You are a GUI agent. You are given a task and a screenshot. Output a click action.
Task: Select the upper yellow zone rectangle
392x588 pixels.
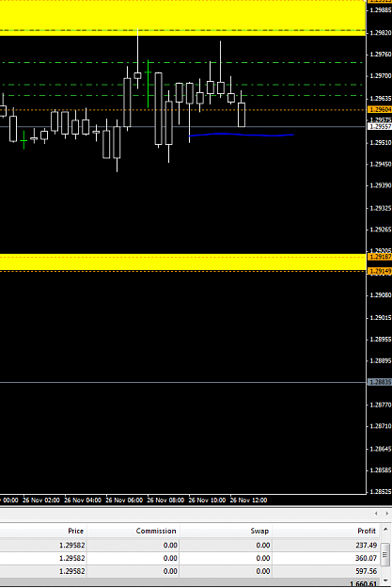point(183,17)
